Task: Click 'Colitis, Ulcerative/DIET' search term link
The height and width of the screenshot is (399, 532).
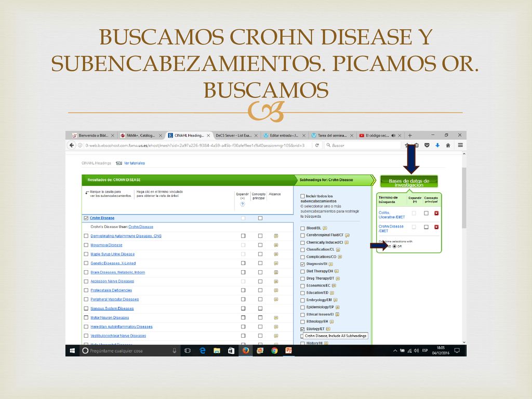Action: tap(392, 215)
